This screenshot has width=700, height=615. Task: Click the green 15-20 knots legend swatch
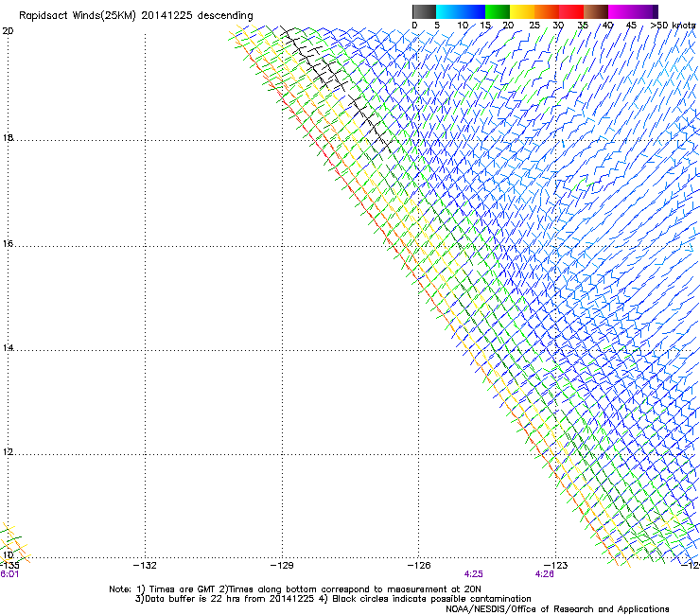click(x=498, y=11)
